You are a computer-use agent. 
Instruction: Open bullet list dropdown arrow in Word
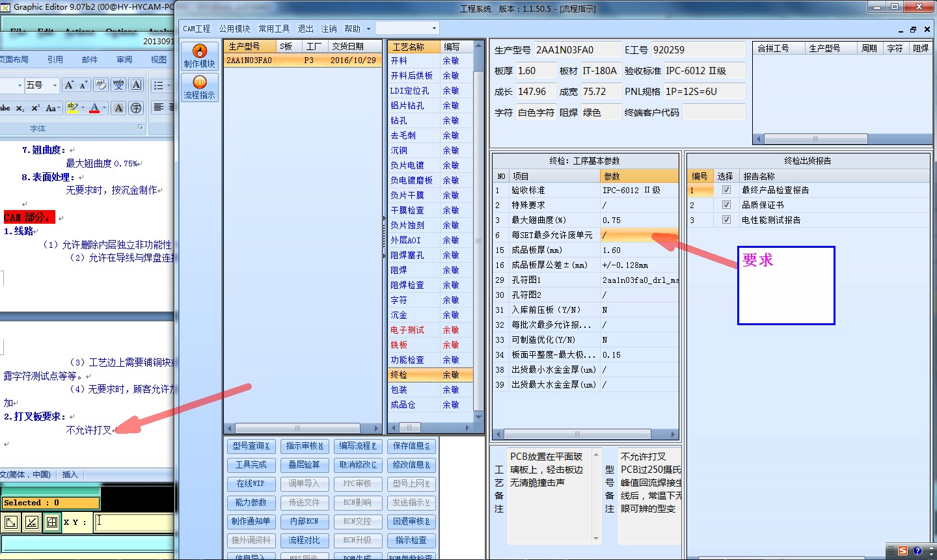tap(169, 85)
